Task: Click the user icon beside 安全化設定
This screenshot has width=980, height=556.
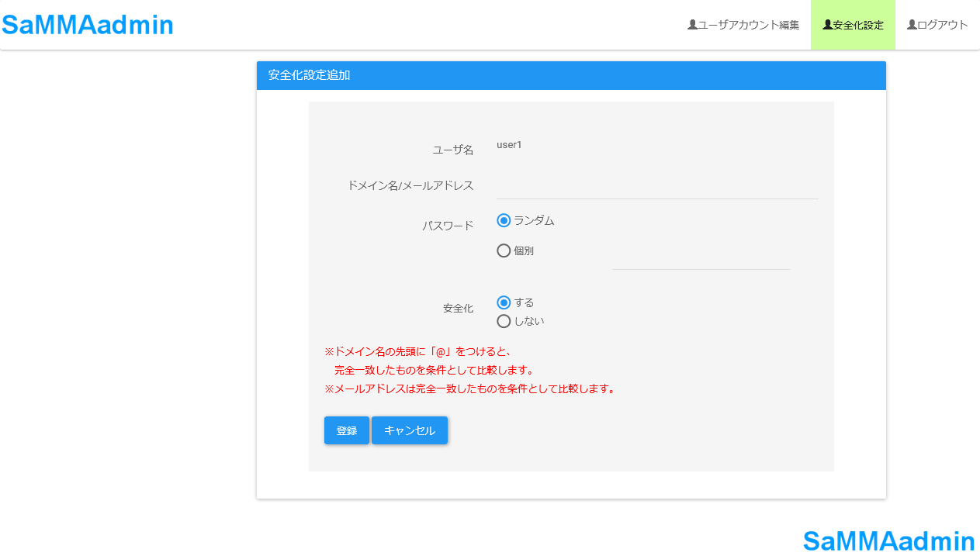Action: [827, 25]
